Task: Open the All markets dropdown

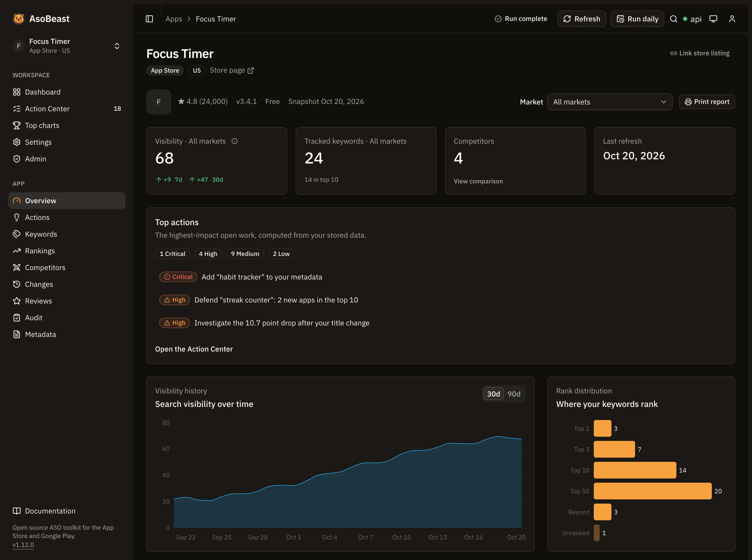Action: pyautogui.click(x=610, y=102)
